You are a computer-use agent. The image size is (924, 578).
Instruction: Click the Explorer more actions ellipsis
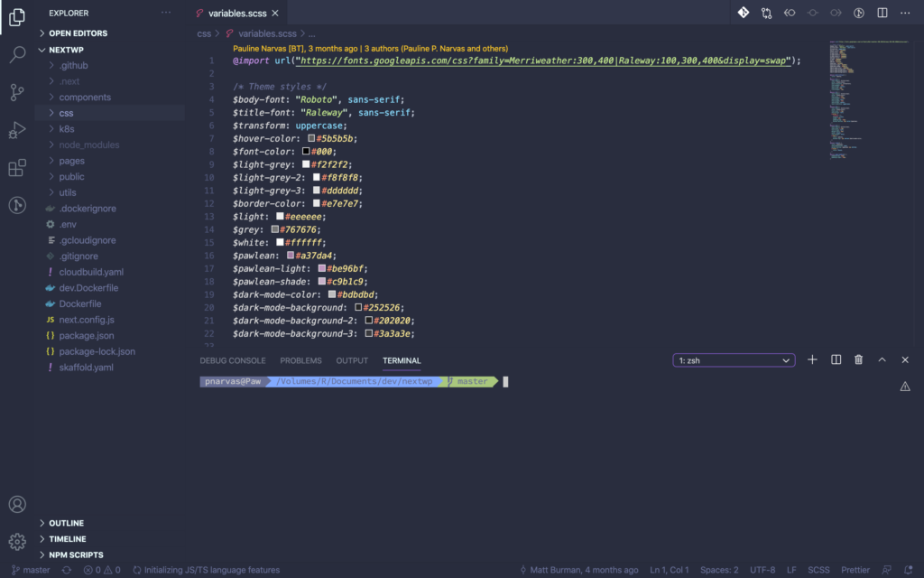tap(166, 13)
